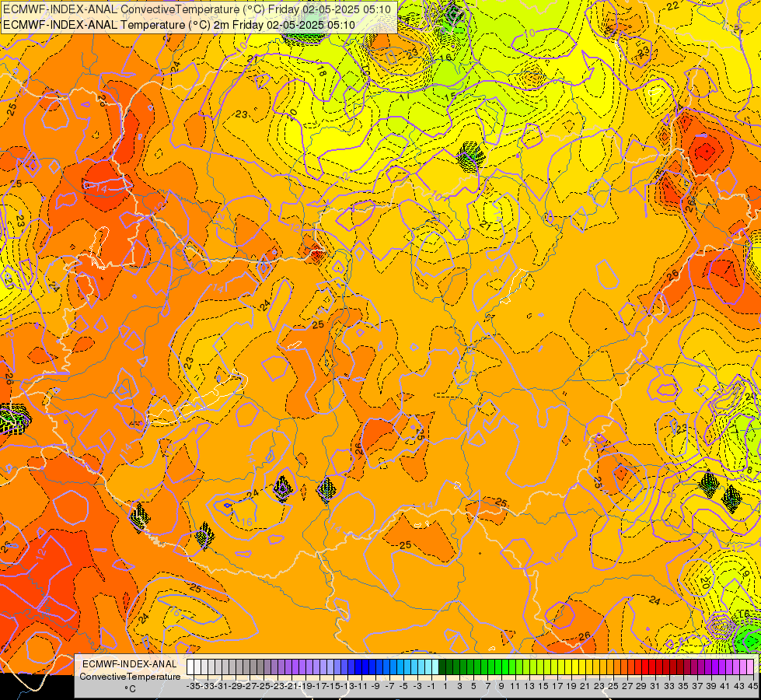Click the -15 legend scale label

[x=334, y=686]
